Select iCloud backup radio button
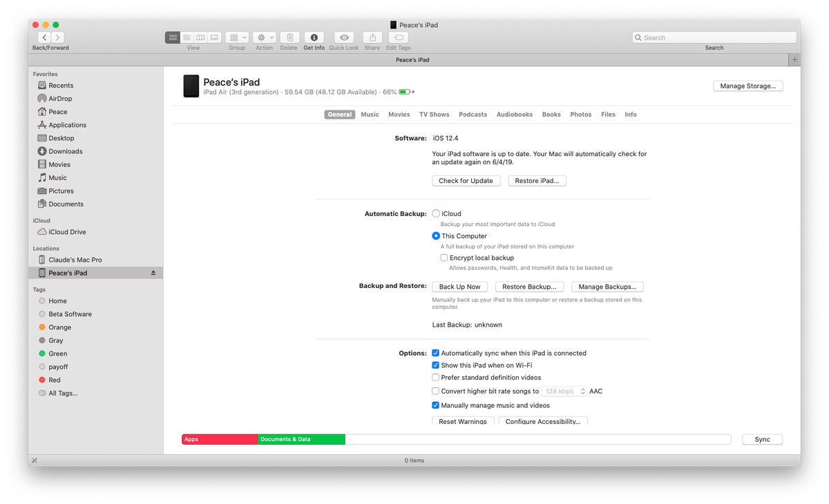The height and width of the screenshot is (504, 829). (x=436, y=214)
